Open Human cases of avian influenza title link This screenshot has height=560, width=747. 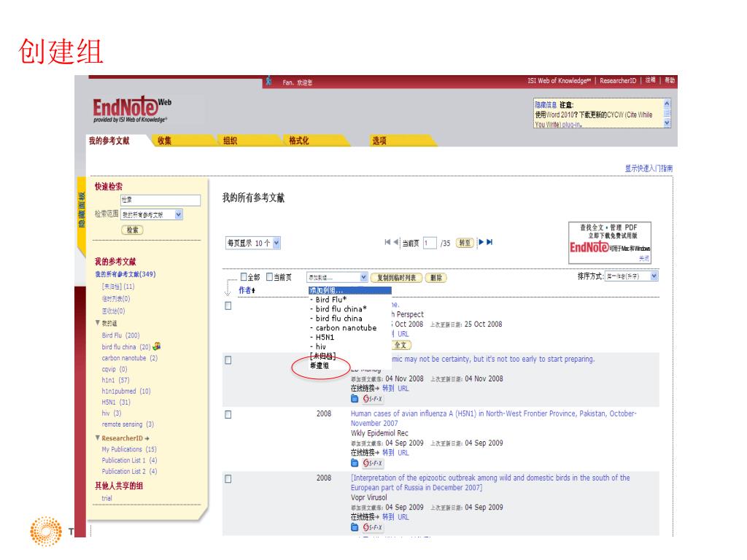pos(494,418)
